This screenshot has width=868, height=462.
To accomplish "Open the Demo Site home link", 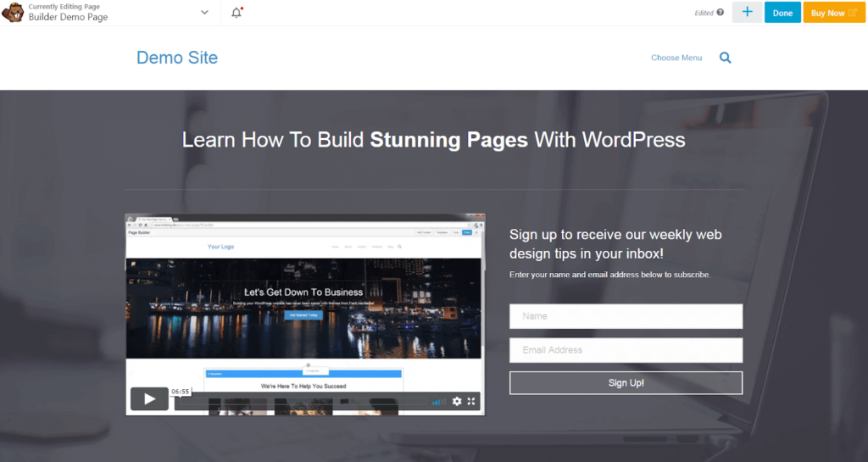I will (x=177, y=58).
